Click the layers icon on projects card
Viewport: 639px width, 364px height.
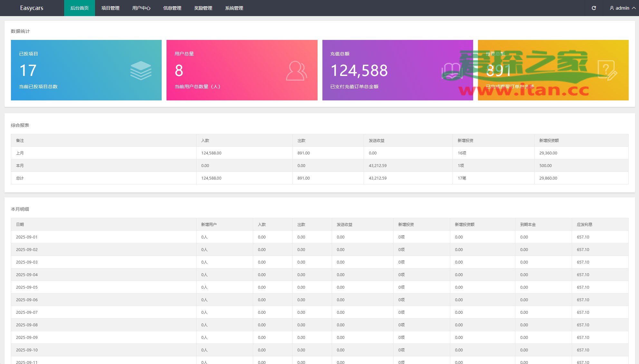pos(141,70)
